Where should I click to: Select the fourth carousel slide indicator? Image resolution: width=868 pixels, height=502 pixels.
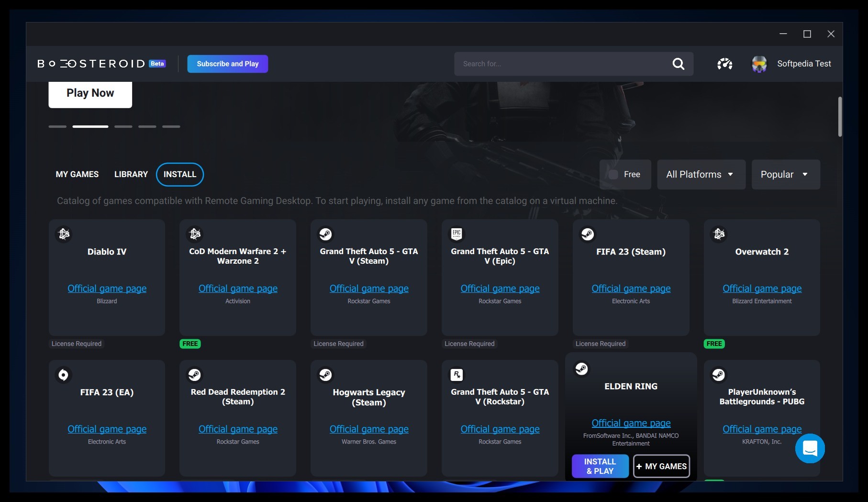(147, 126)
